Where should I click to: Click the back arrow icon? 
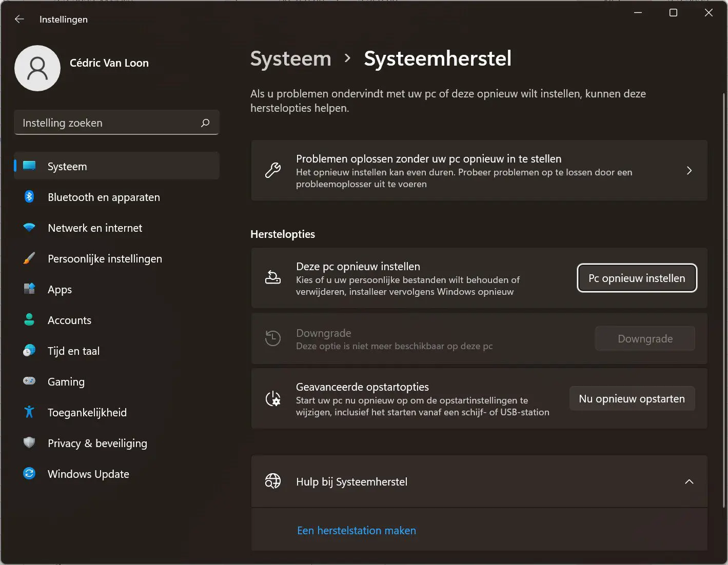click(19, 19)
